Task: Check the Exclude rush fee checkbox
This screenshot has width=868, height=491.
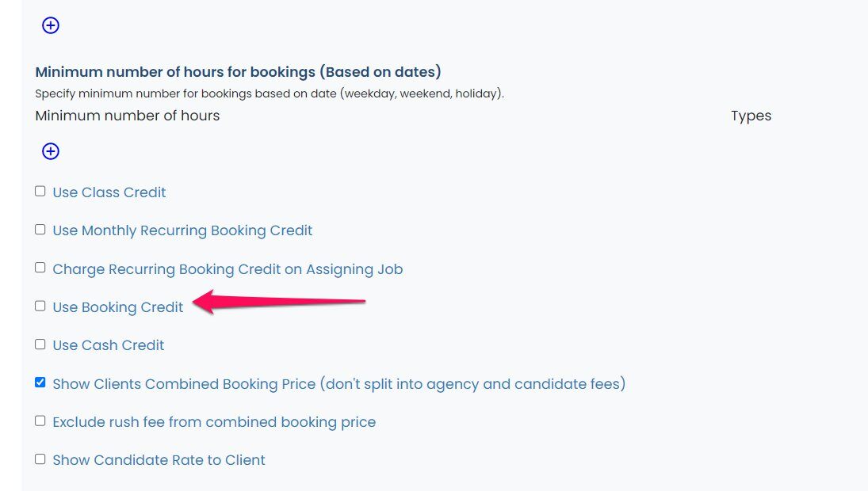Action: [x=40, y=421]
